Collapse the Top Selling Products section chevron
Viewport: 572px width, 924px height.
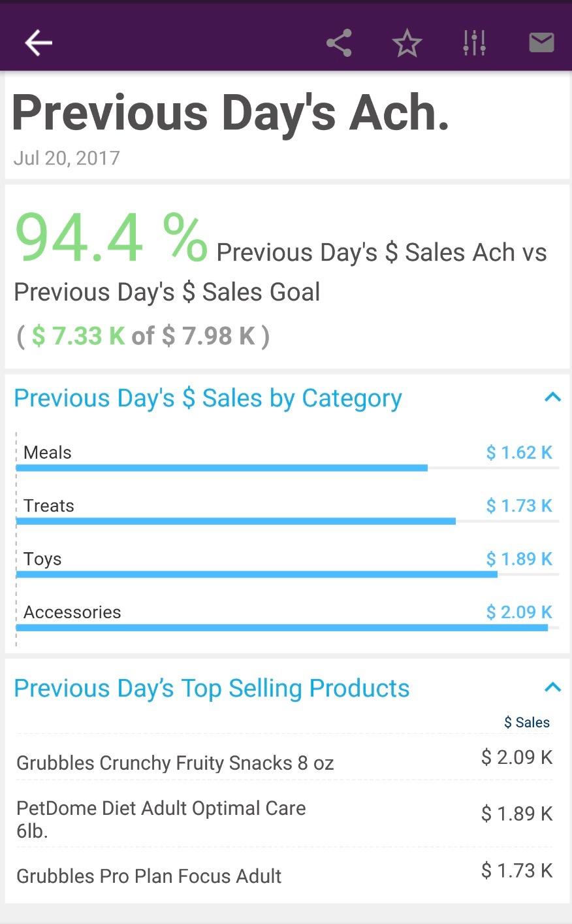[552, 687]
